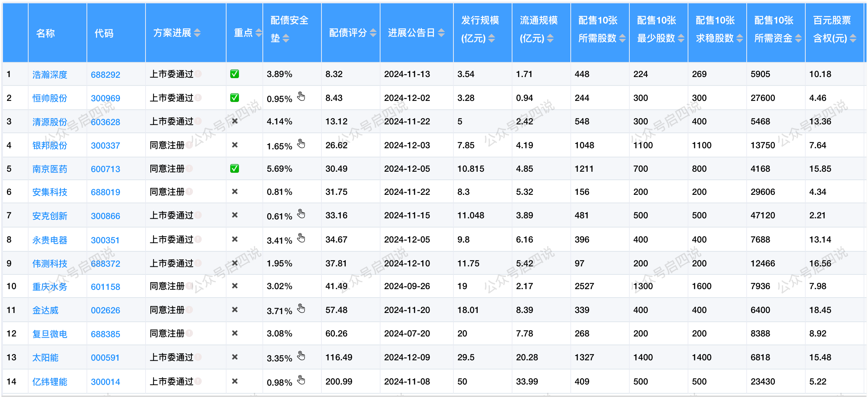Click hand icon in 金达威 row
The image size is (868, 397).
tap(301, 309)
